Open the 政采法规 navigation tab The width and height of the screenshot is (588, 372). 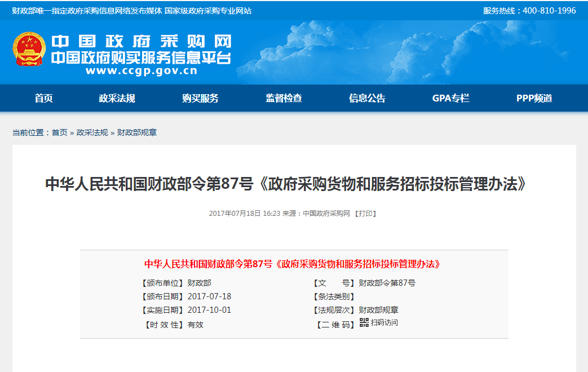(117, 98)
